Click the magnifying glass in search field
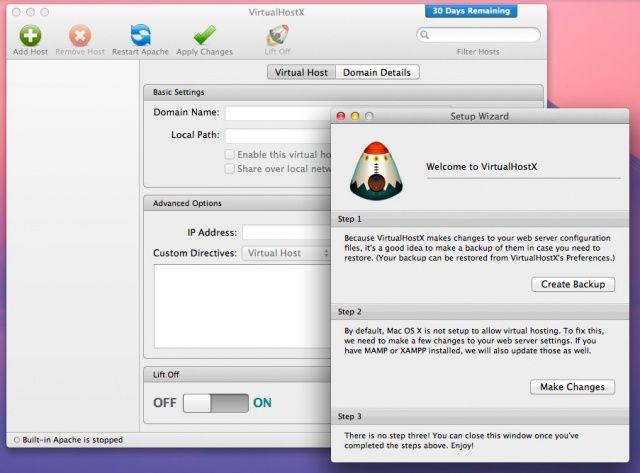 [427, 35]
